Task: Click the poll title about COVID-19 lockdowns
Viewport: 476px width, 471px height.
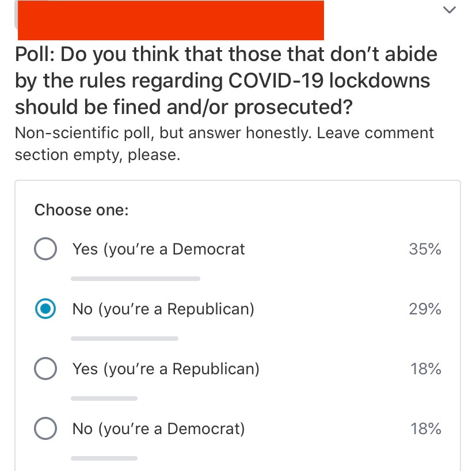Action: point(226,81)
